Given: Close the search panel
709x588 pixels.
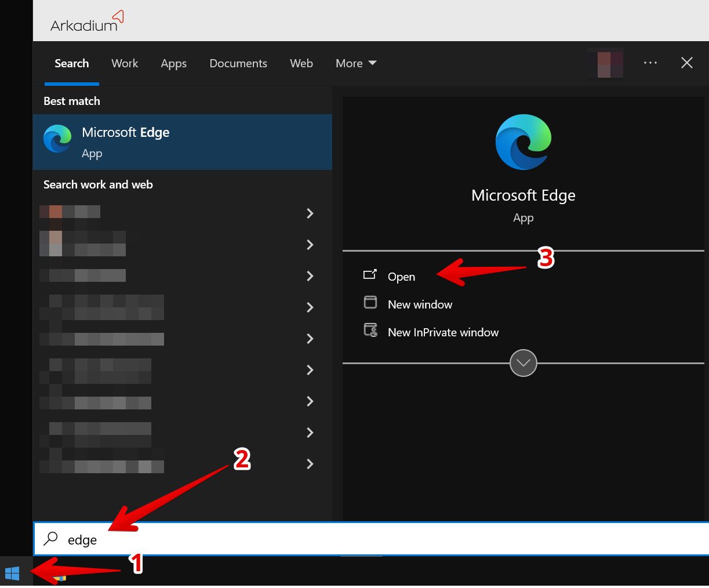Looking at the screenshot, I should pos(687,63).
